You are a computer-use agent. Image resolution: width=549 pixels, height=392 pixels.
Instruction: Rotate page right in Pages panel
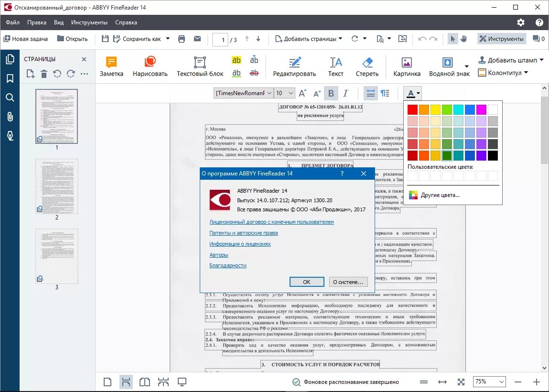coord(71,74)
